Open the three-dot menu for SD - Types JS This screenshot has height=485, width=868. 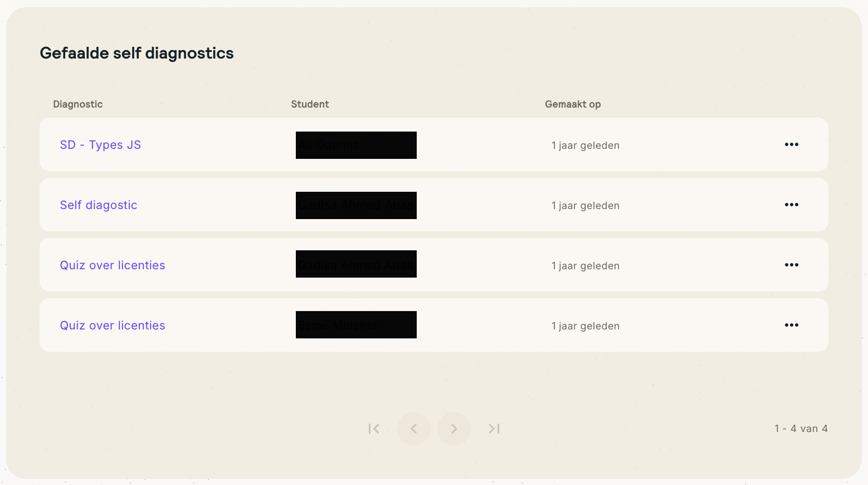(x=791, y=144)
